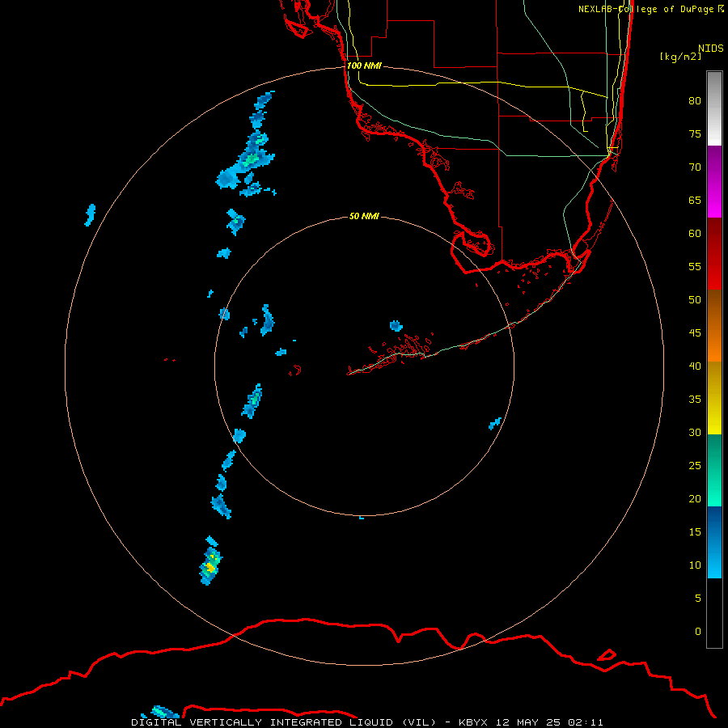Click the KBYX 12 MAY 25 02:11 timestamp
The height and width of the screenshot is (728, 728).
tap(531, 722)
